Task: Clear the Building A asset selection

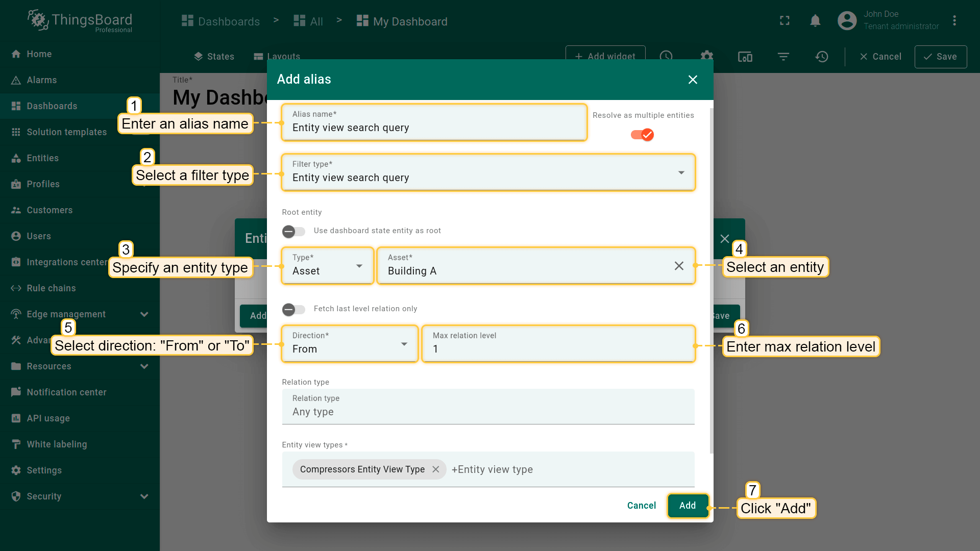Action: (x=679, y=266)
